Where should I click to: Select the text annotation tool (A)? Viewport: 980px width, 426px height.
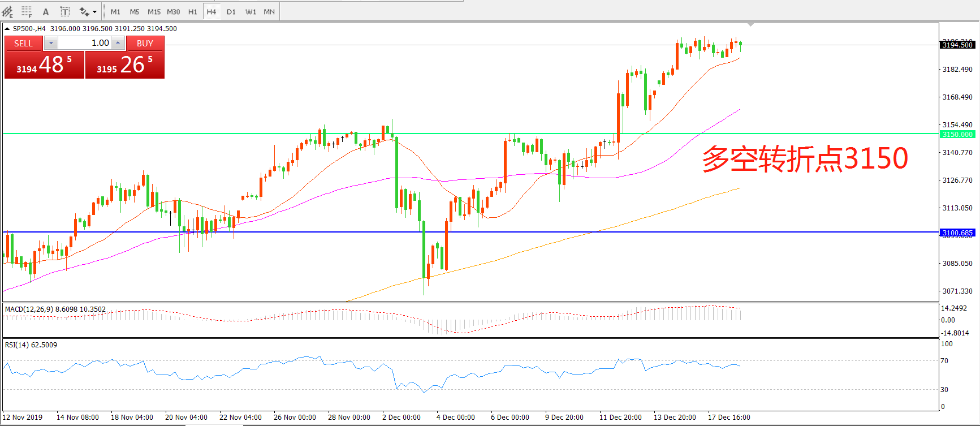click(x=46, y=11)
